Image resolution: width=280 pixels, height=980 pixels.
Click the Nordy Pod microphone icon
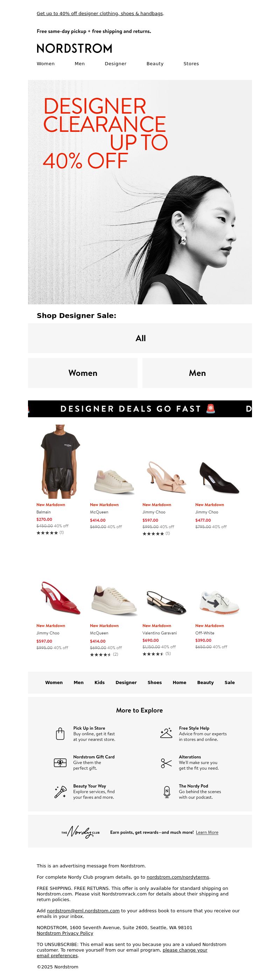point(166,792)
